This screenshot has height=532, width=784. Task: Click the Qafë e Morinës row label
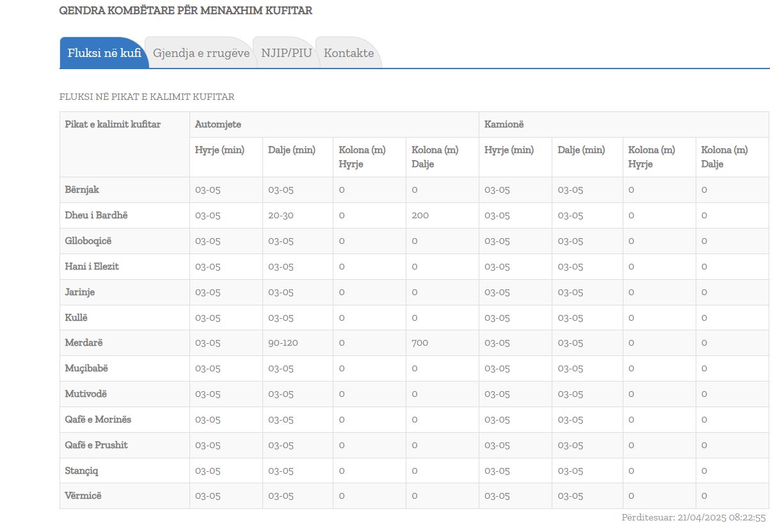coord(98,419)
